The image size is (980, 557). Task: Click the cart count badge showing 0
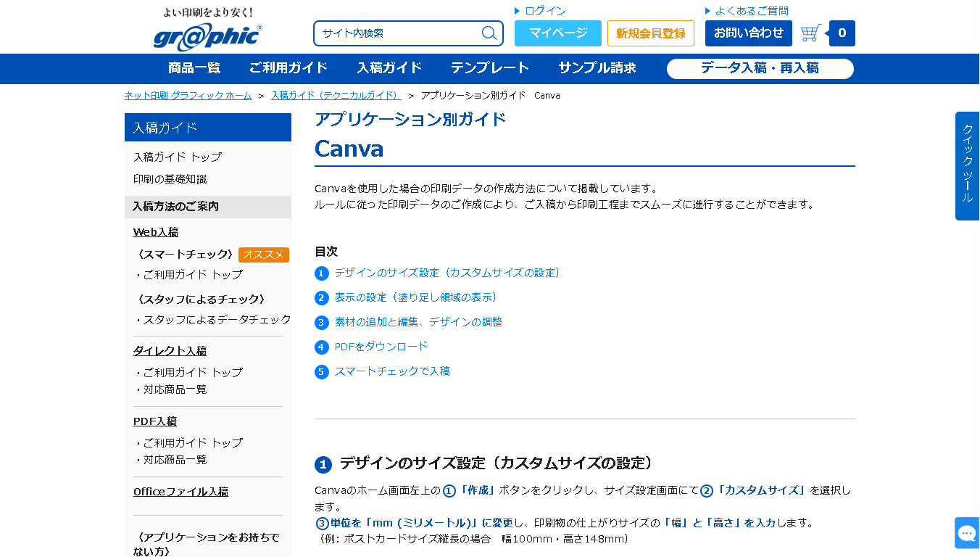coord(842,33)
